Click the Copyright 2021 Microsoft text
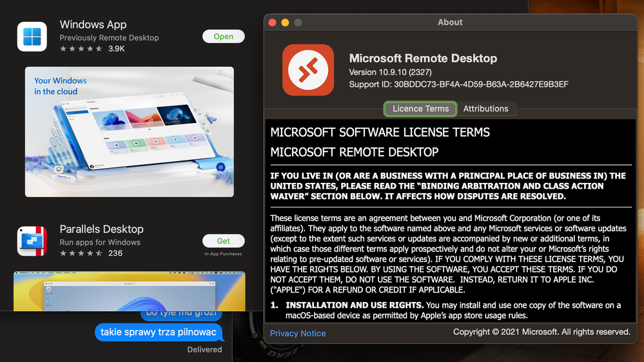Viewport: 644px width, 362px height. point(542,332)
